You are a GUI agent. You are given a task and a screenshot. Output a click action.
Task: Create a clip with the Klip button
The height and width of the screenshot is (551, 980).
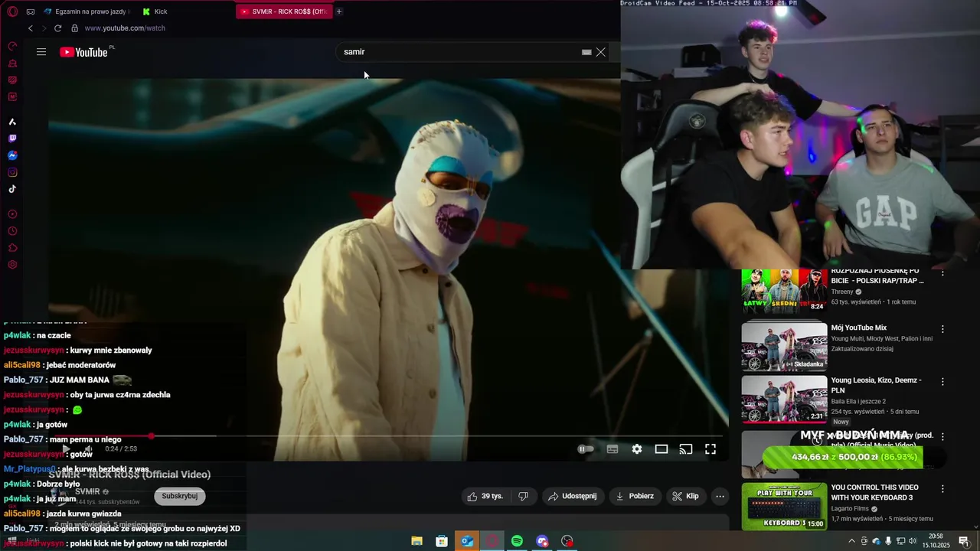point(685,496)
